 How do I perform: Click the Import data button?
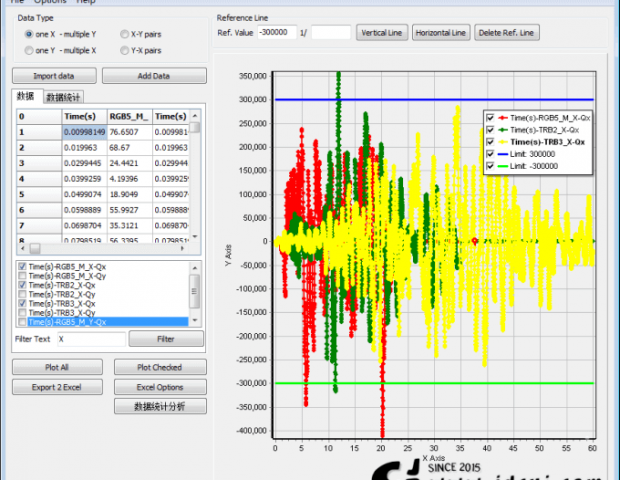(x=54, y=76)
